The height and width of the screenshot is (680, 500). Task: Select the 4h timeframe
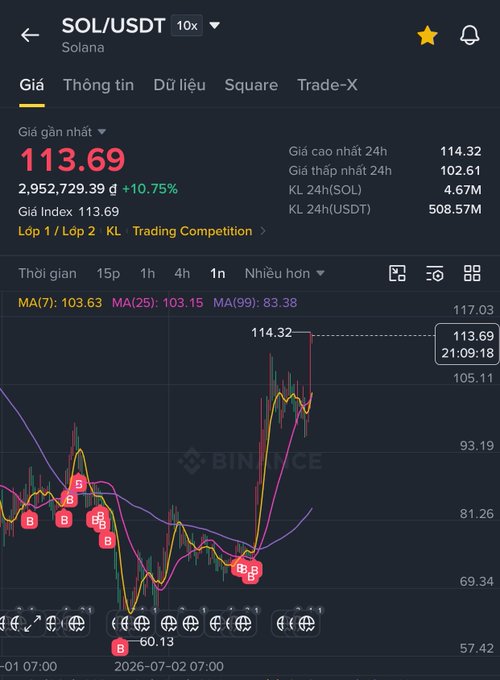182,274
